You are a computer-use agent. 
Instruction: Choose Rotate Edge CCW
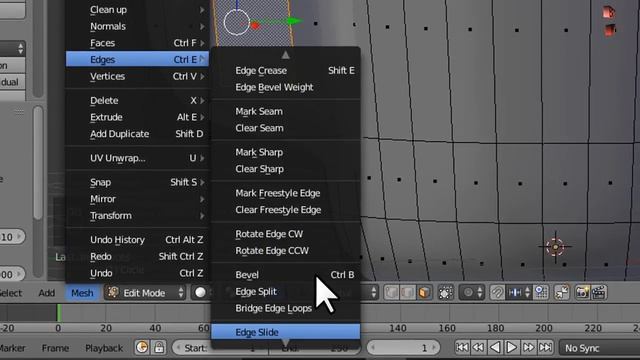coord(286,251)
